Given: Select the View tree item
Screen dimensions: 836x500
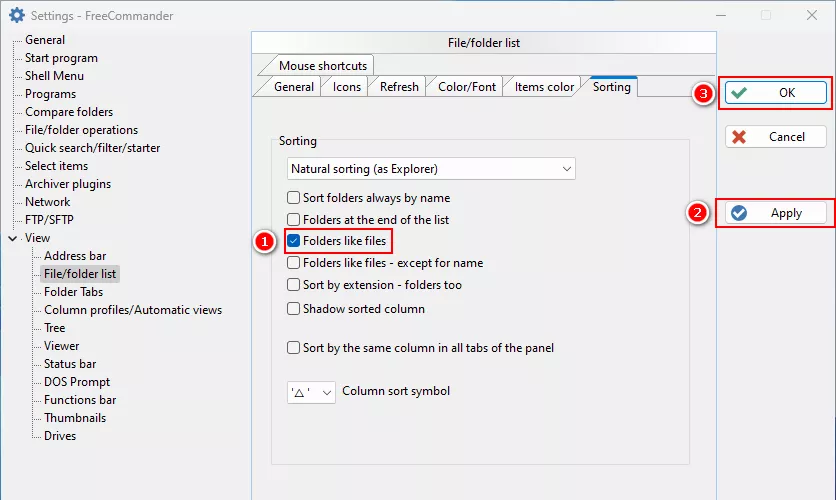Looking at the screenshot, I should (37, 238).
